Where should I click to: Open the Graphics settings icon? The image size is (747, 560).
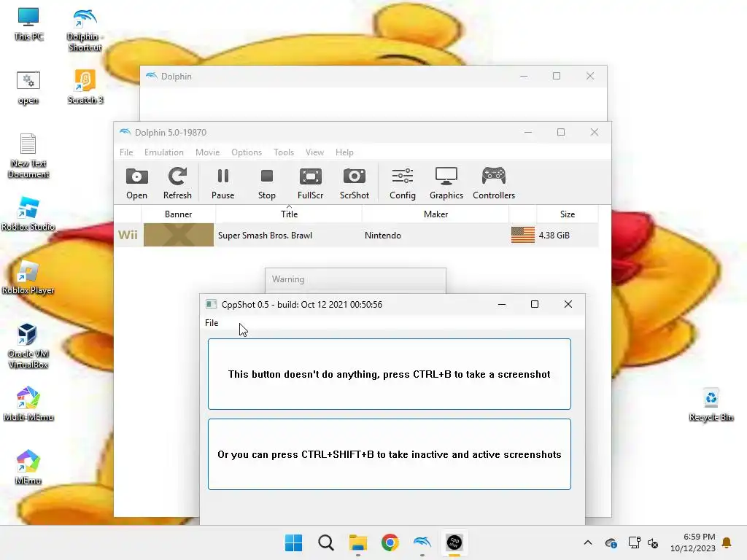(446, 183)
